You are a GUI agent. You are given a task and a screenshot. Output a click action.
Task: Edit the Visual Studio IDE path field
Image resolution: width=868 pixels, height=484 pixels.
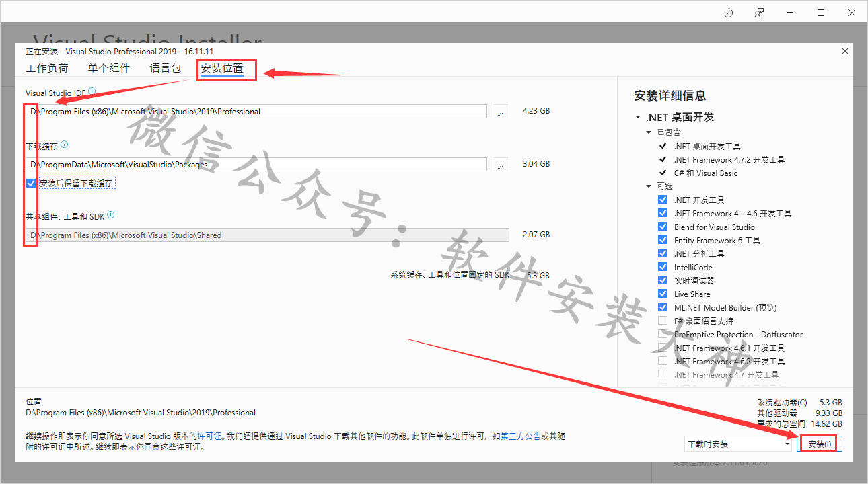[256, 112]
